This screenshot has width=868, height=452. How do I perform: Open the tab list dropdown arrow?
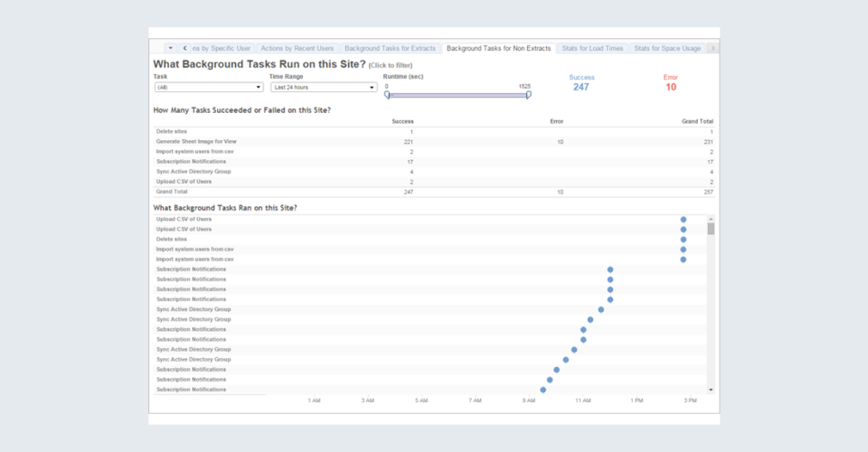click(x=170, y=47)
